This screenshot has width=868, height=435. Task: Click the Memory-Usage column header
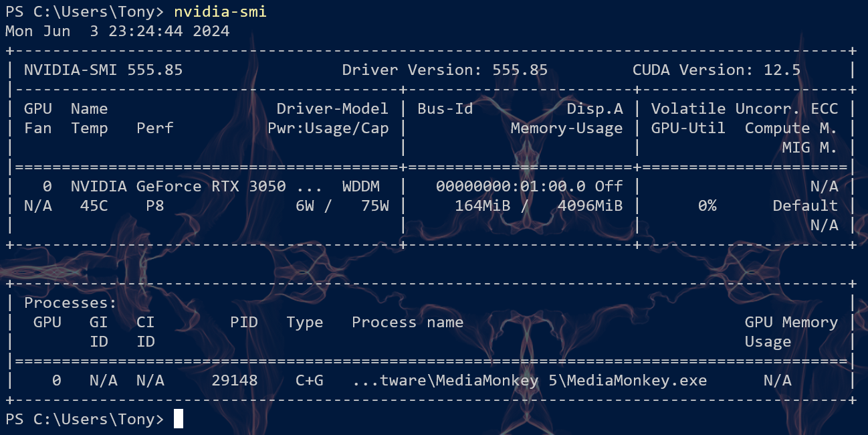566,128
